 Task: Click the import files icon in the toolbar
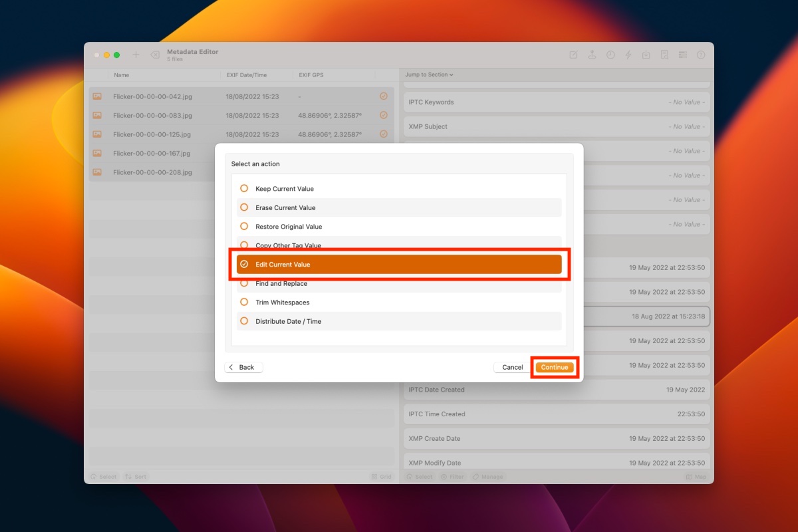point(646,55)
